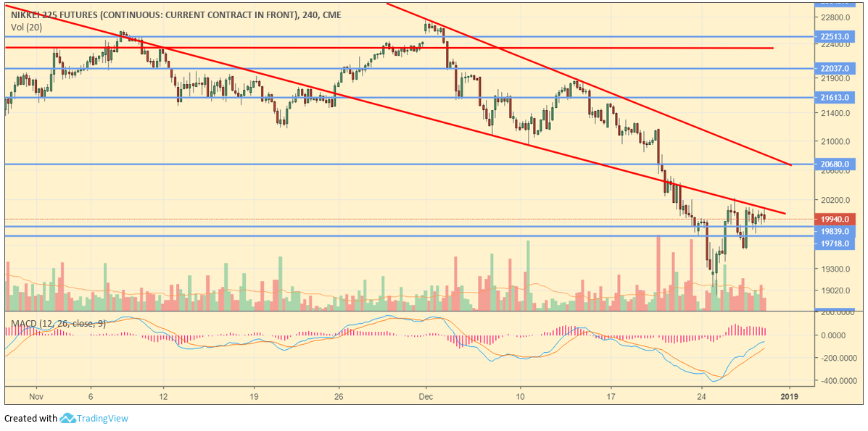Screen dimensions: 868x431
Task: Click the 24 date tick on time axis
Action: (x=701, y=397)
